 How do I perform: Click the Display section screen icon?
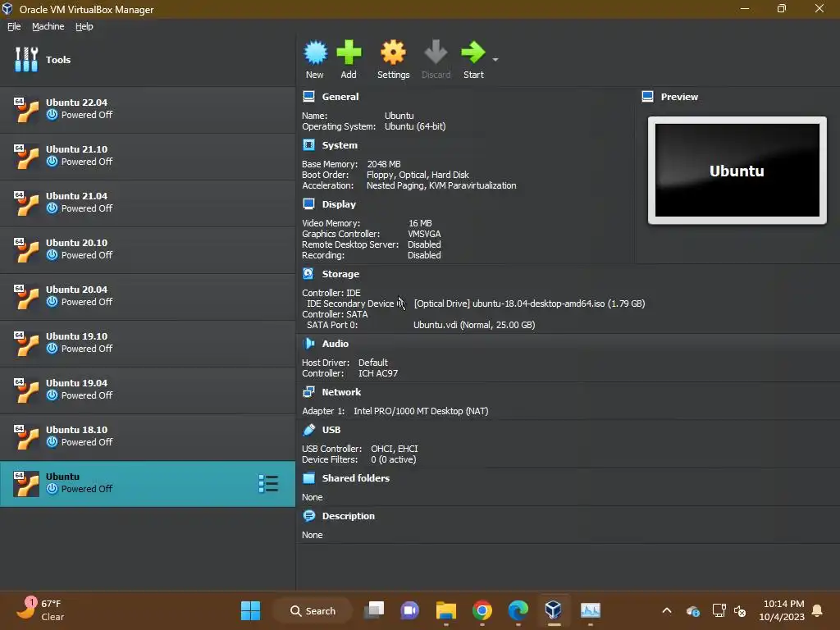click(308, 204)
